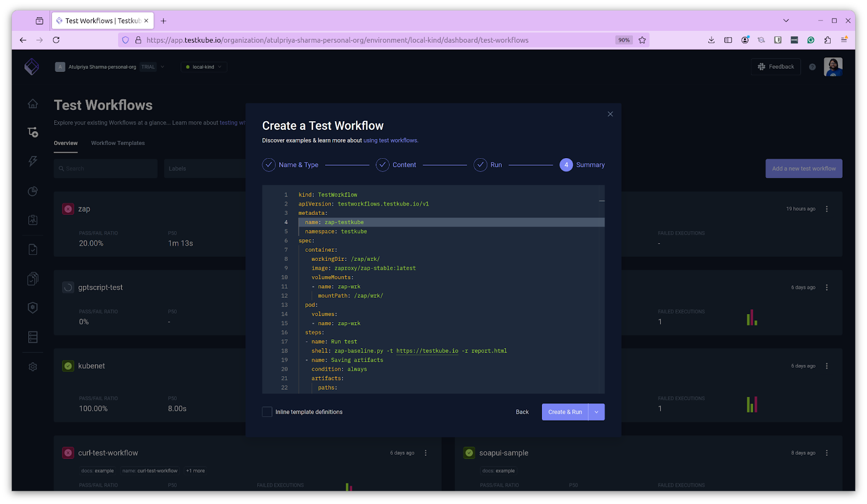The height and width of the screenshot is (504, 867).
Task: Open the Insights pie chart sidebar icon
Action: tap(33, 191)
